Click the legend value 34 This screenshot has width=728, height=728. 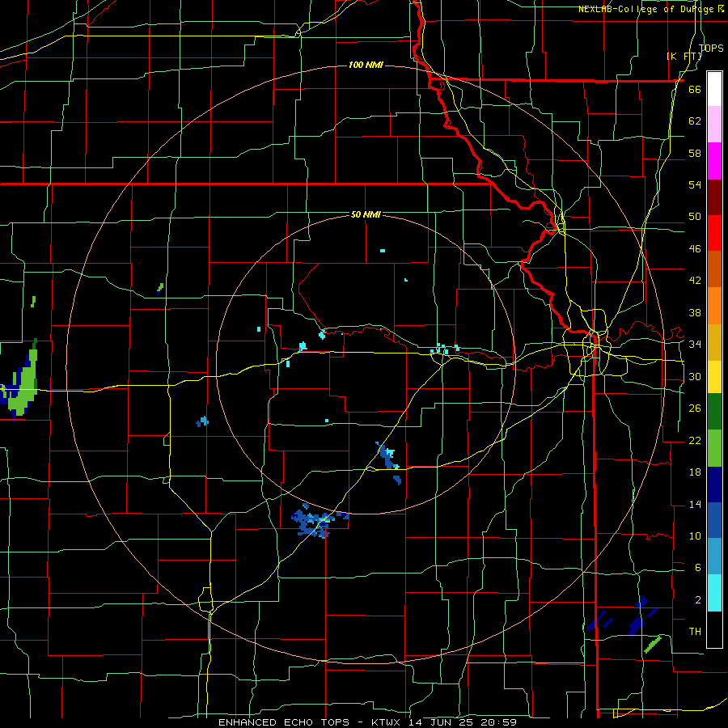point(695,345)
